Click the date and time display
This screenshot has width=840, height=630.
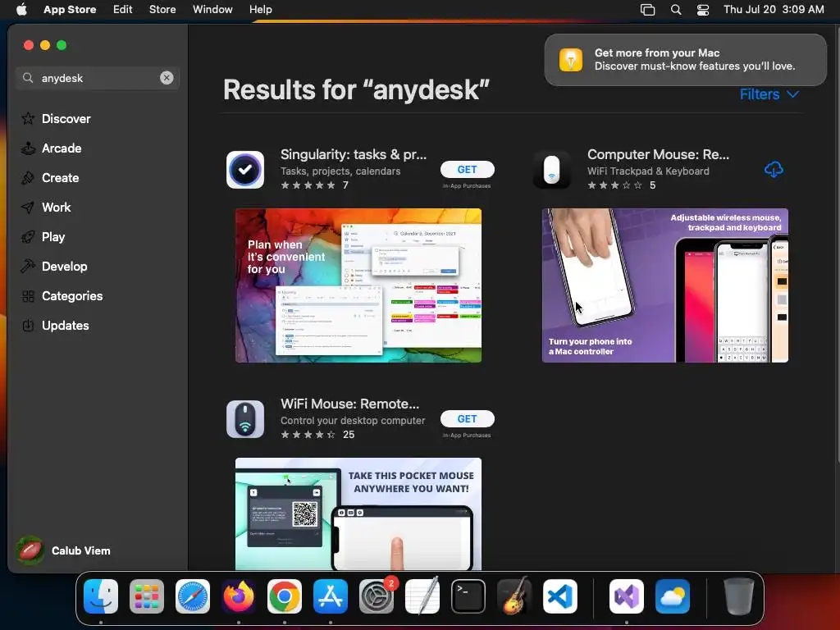pyautogui.click(x=774, y=9)
